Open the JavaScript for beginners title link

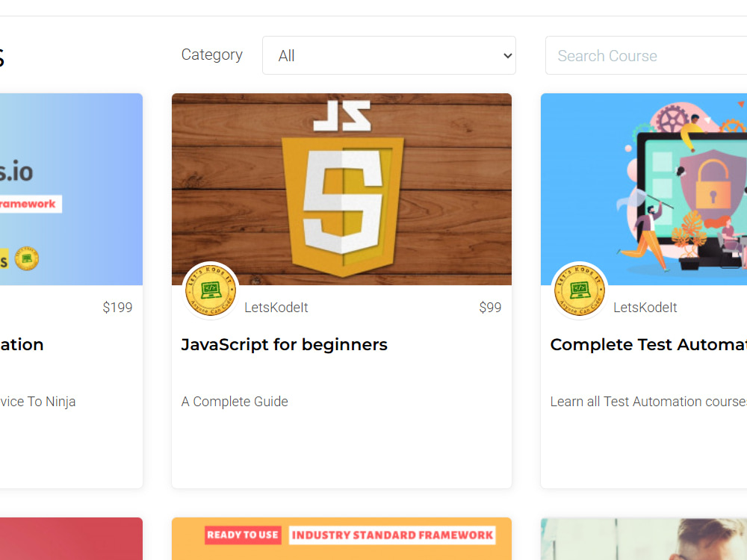coord(285,344)
